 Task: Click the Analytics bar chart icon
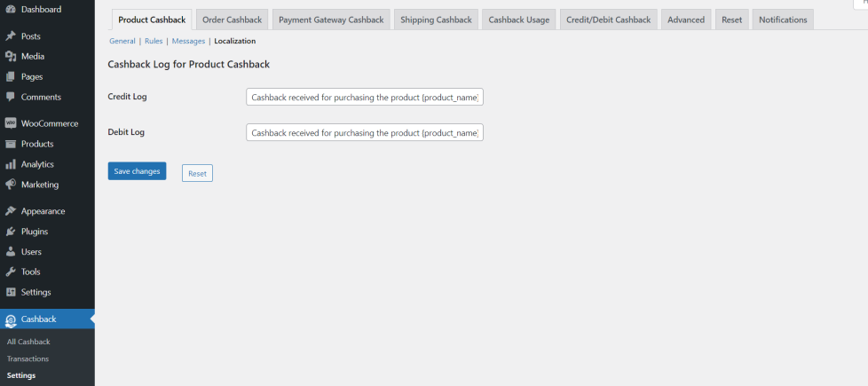click(11, 164)
